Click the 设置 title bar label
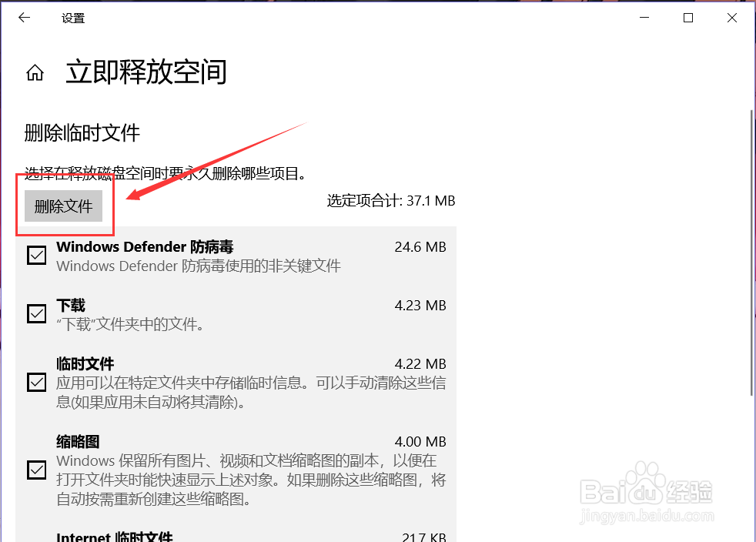 [x=72, y=17]
